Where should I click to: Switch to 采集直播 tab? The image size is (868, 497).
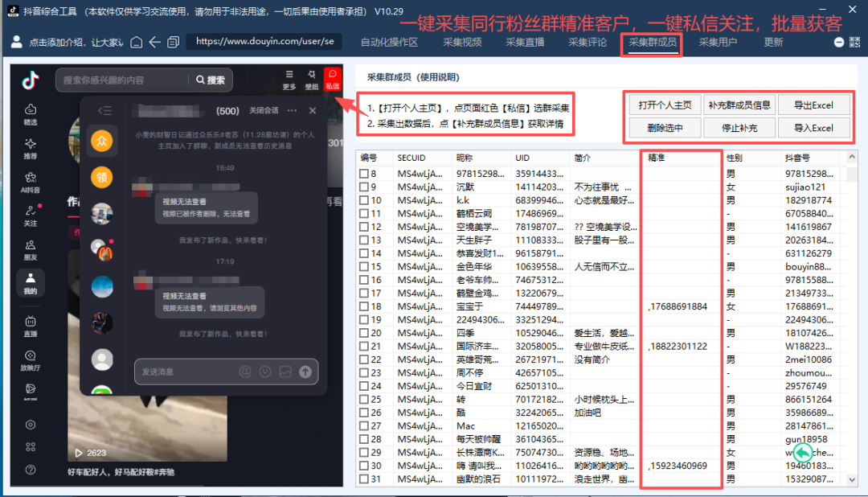(x=525, y=42)
